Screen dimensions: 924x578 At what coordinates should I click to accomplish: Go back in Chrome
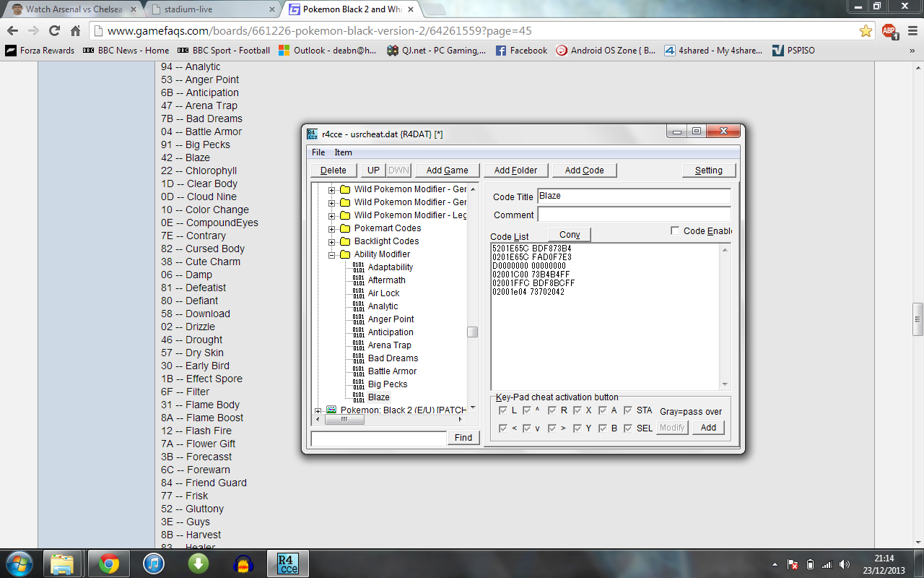[12, 31]
